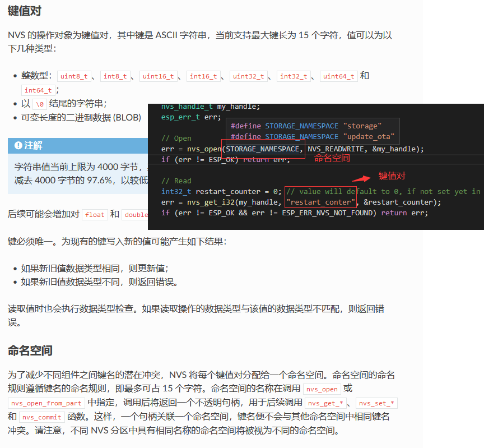Image resolution: width=484 pixels, height=448 pixels.
Task: Click nvs_get_i32 function call in code
Action: (x=211, y=202)
